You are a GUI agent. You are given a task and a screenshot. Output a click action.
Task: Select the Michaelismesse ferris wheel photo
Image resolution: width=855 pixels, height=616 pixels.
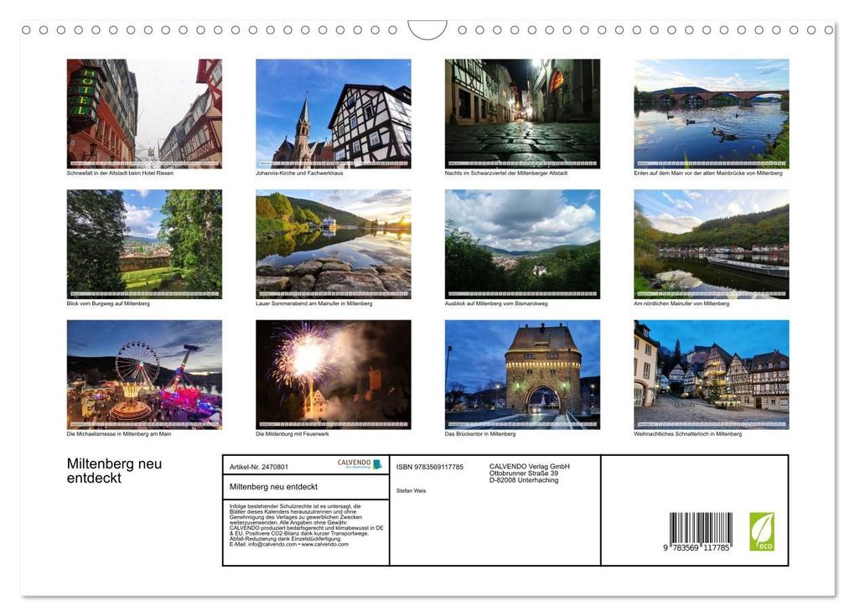pos(144,375)
